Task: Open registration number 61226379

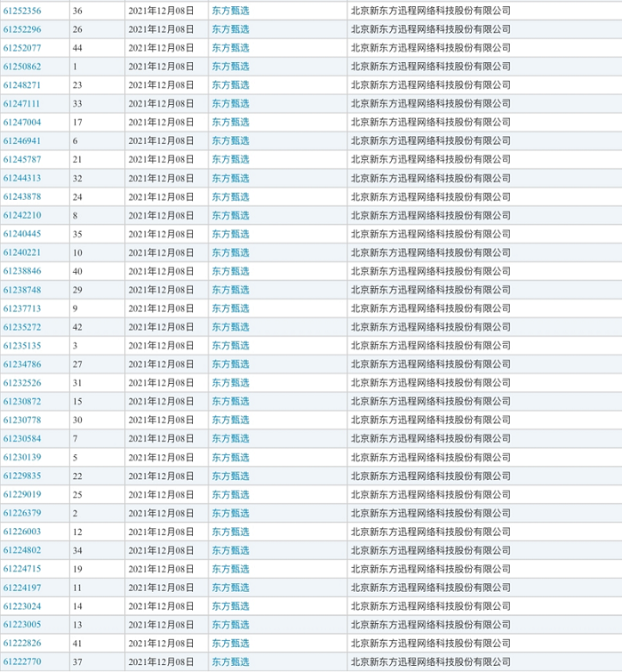Action: [x=21, y=514]
